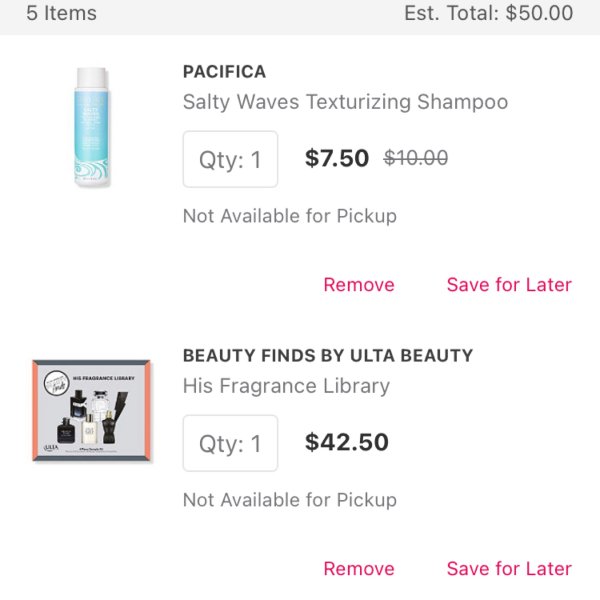Tap the 5 Items count label
This screenshot has width=600, height=600.
click(x=61, y=13)
